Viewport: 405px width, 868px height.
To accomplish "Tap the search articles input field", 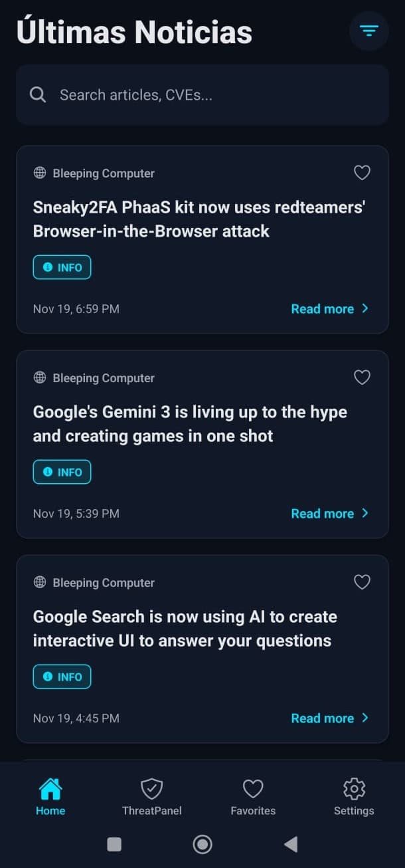I will 199,94.
